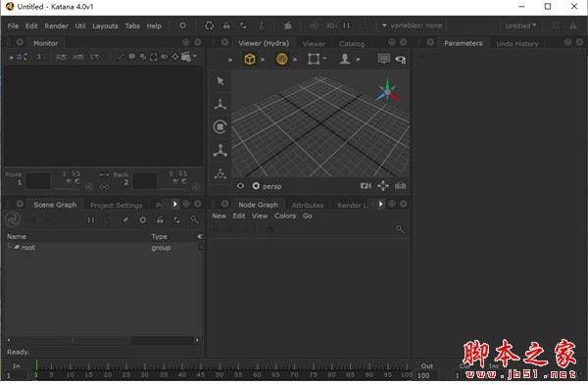This screenshot has width=588, height=385.
Task: Click the monitor display icon in Viewer toolbar
Action: click(x=383, y=59)
